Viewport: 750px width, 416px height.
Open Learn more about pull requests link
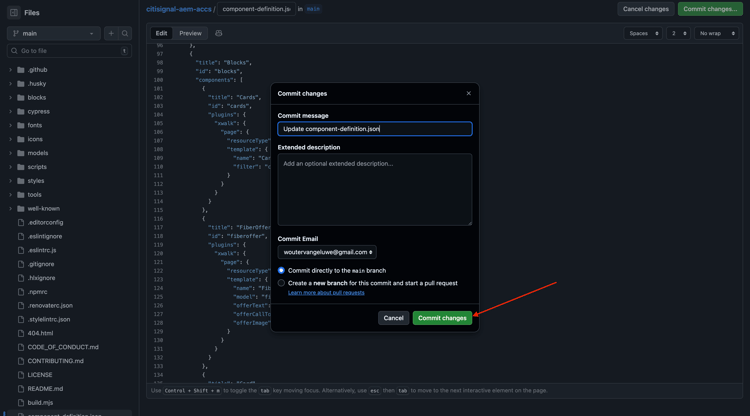coord(326,293)
